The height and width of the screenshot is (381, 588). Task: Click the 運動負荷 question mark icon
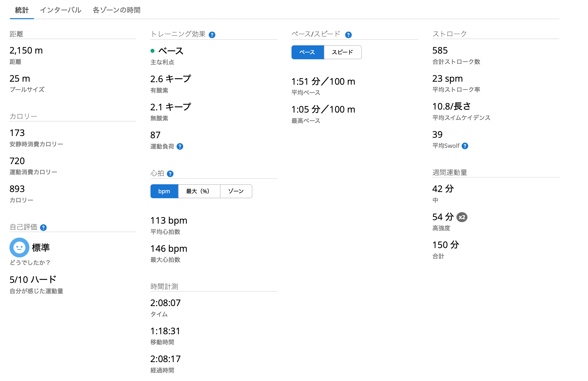(x=180, y=147)
